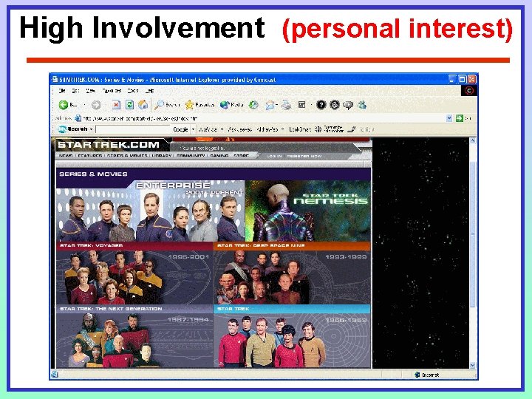Print the page using the printer icon
This screenshot has height=399, width=532.
(x=287, y=105)
